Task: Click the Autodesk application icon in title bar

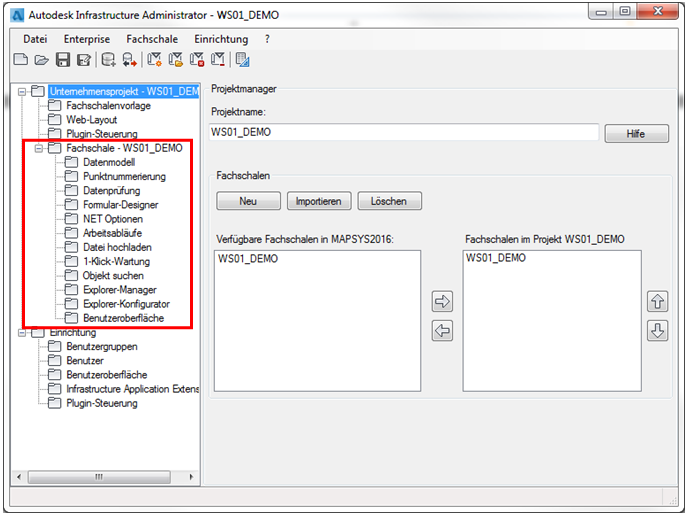Action: (x=18, y=15)
